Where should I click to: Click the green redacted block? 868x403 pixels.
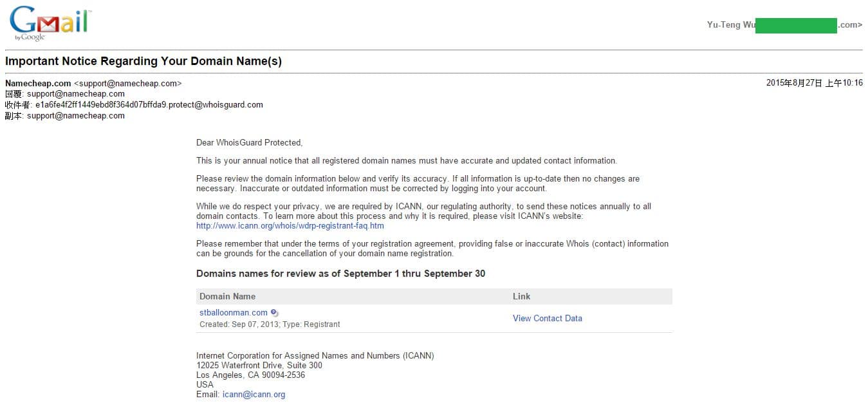click(795, 25)
